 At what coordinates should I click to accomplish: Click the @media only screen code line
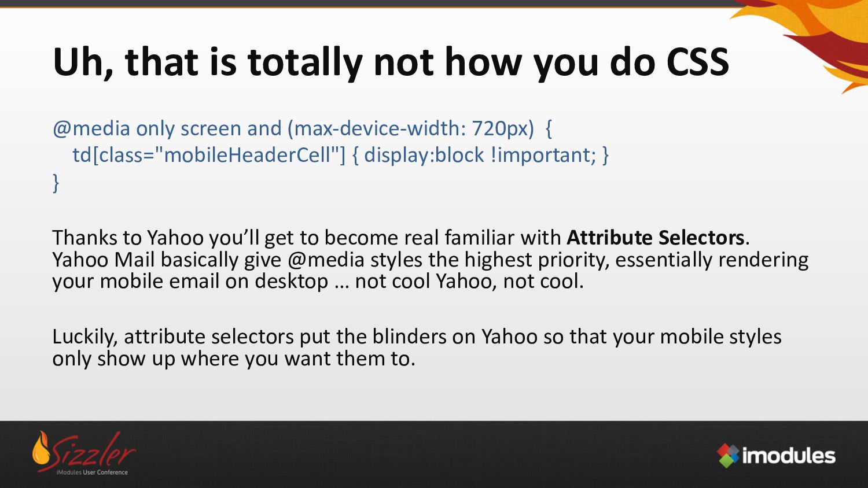[x=303, y=128]
